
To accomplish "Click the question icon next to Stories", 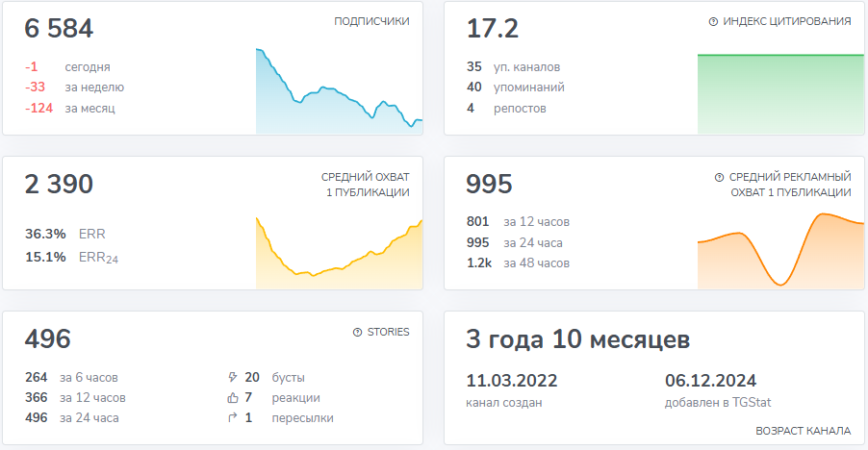I will 358,333.
